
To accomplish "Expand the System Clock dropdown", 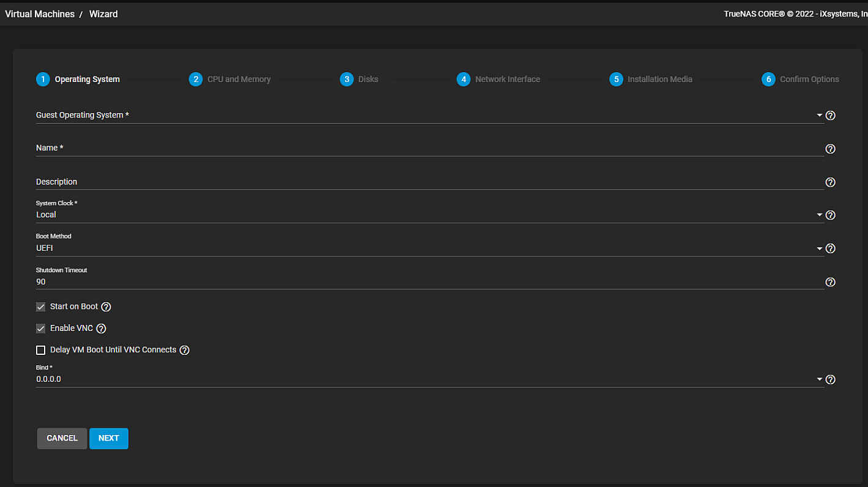I will pos(428,215).
